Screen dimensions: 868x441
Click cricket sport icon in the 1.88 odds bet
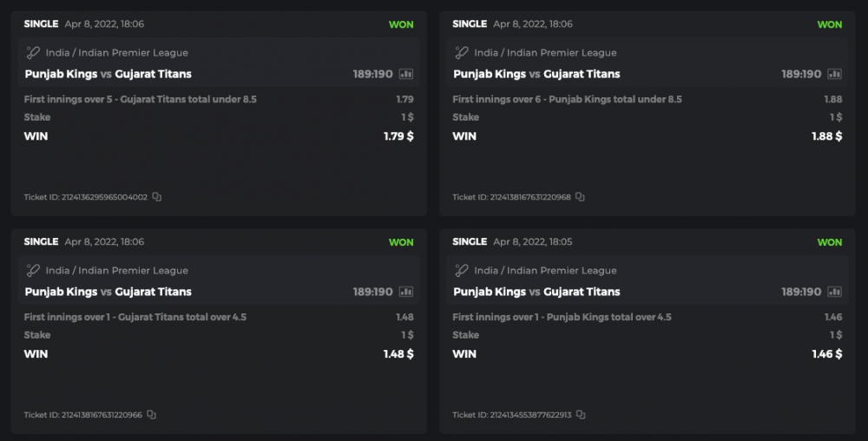(x=462, y=53)
